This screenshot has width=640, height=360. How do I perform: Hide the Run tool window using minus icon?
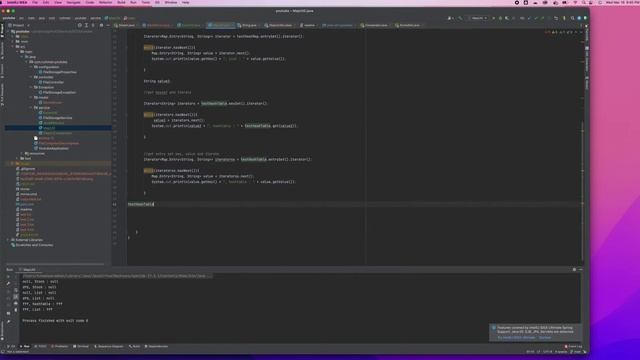coord(580,269)
